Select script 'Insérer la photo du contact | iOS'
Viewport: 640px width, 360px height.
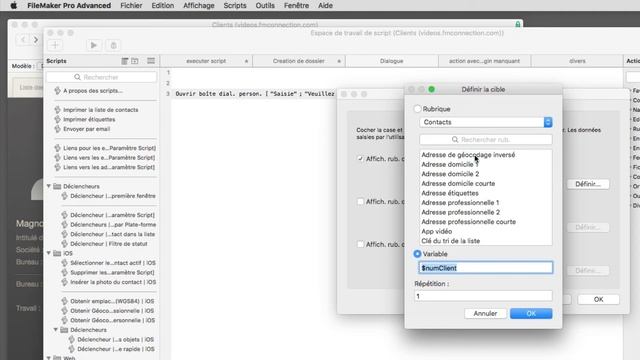pyautogui.click(x=113, y=282)
